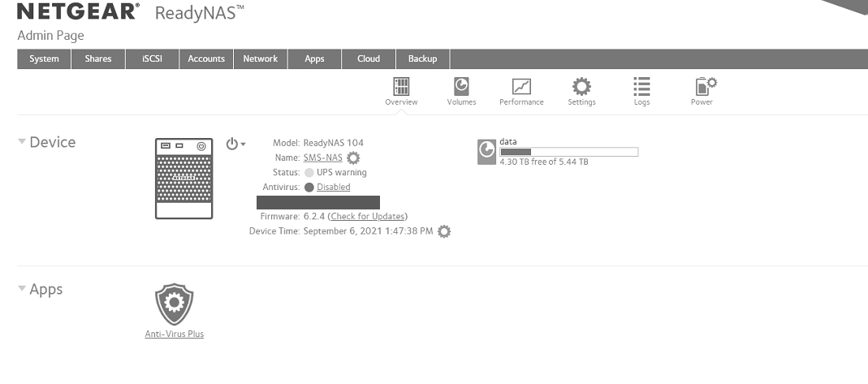This screenshot has width=868, height=384.
Task: Click the '4.30 TB free of 5.44 TB' text
Action: 543,162
